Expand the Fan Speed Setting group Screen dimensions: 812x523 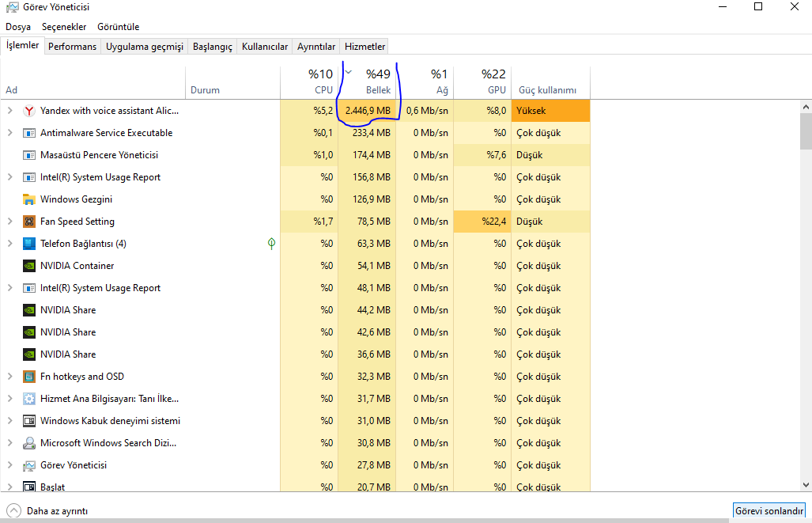point(9,222)
